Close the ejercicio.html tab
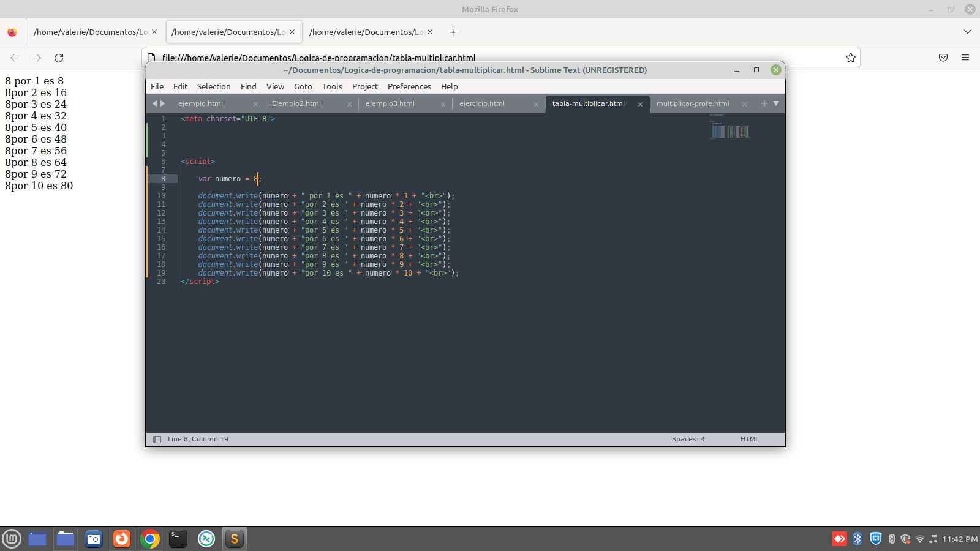Screen dimensions: 980x551 536,104
